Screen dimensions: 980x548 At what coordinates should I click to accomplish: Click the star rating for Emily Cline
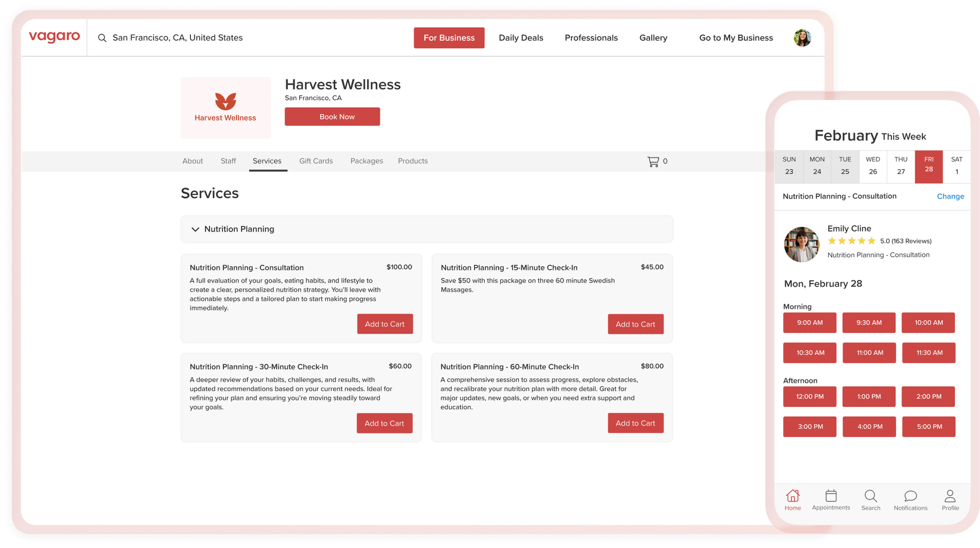pyautogui.click(x=852, y=241)
